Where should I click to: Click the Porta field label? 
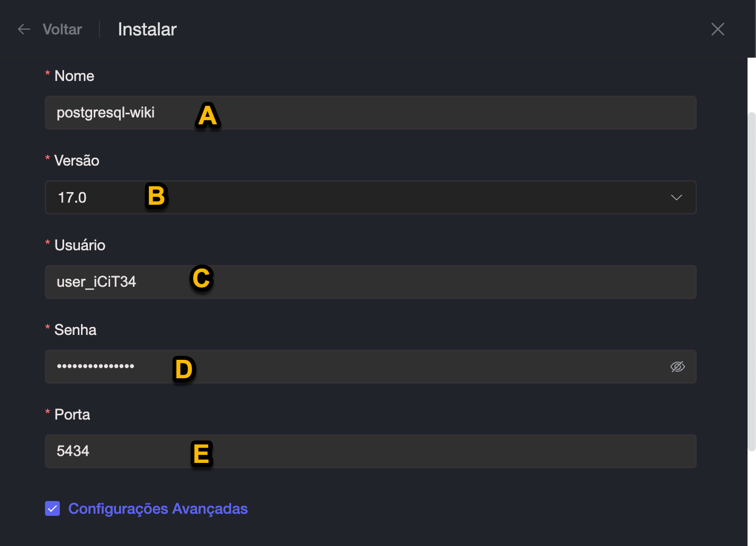point(72,415)
